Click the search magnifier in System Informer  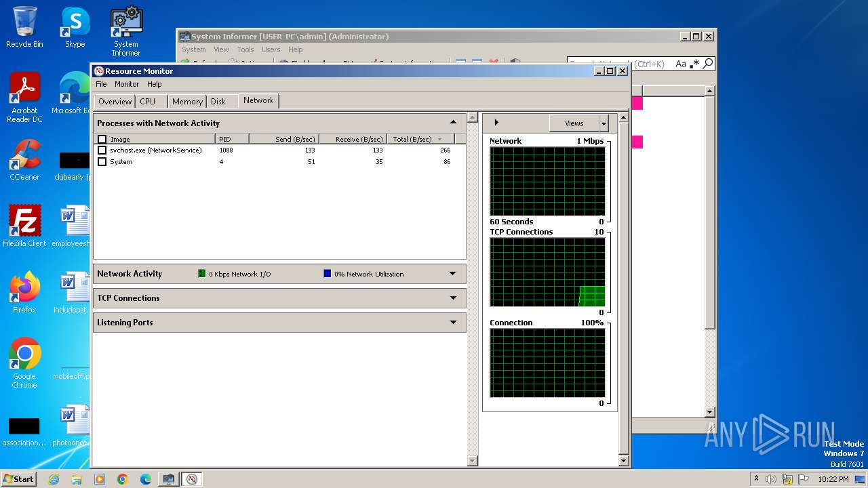[707, 64]
